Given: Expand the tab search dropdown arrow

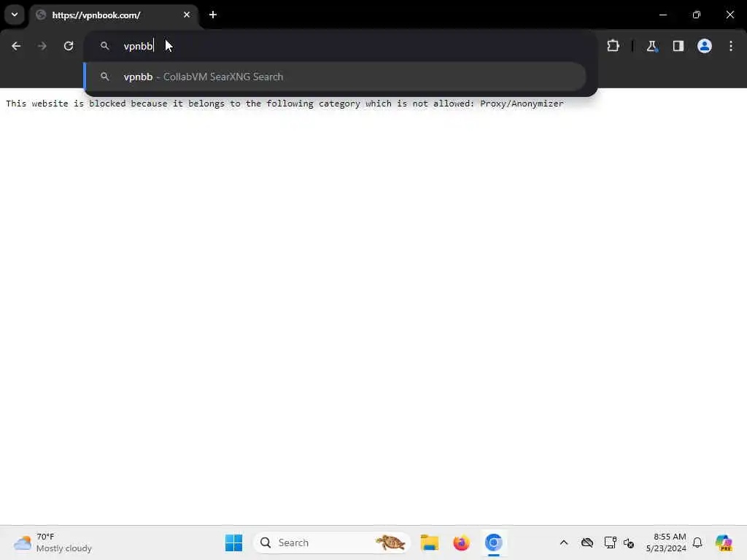Looking at the screenshot, I should [x=15, y=15].
